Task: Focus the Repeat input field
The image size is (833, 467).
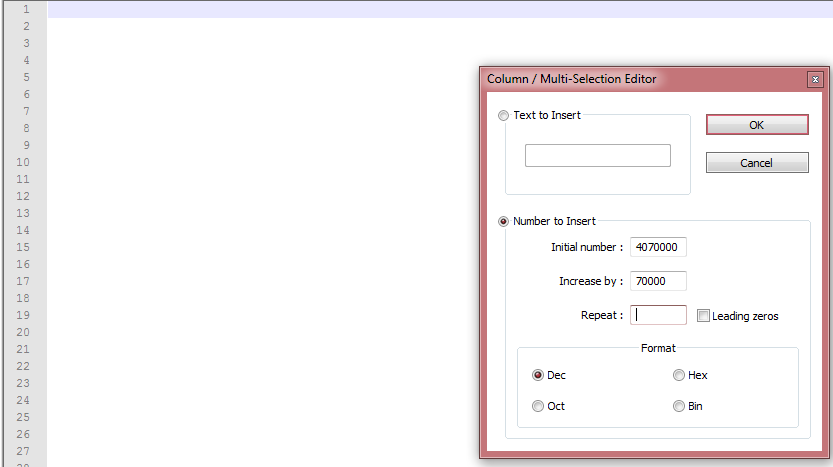Action: [658, 315]
